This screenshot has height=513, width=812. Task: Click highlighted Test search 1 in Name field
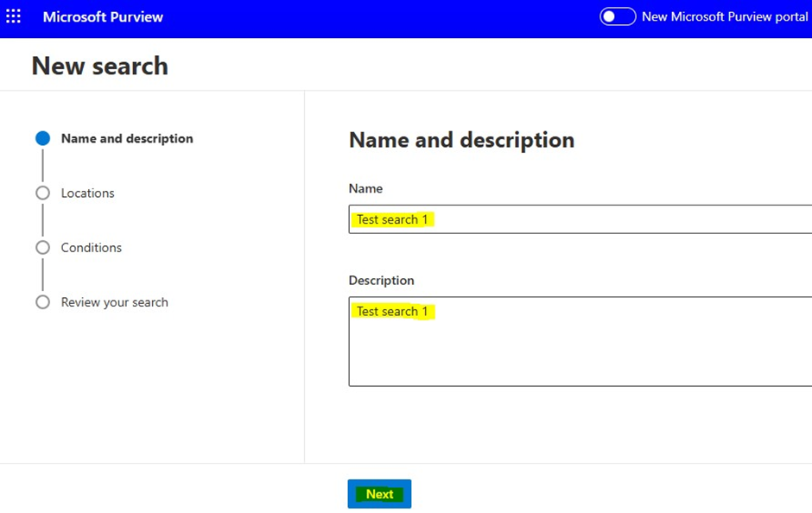coord(393,219)
